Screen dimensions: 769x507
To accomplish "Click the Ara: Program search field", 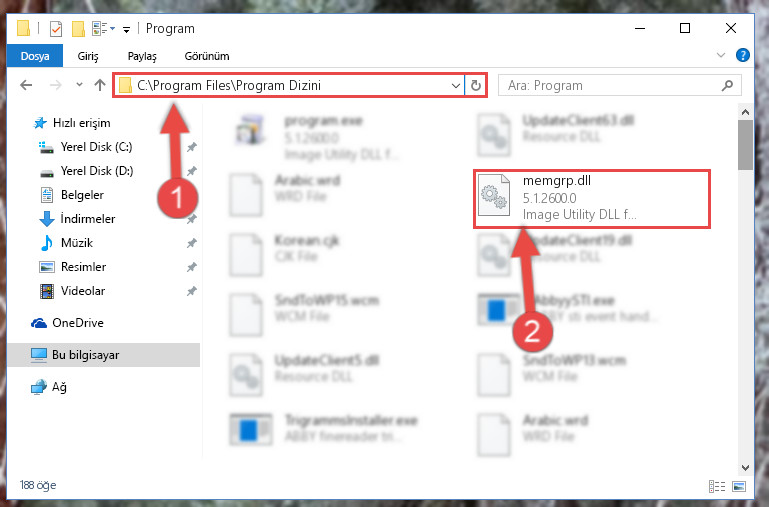I will click(619, 85).
